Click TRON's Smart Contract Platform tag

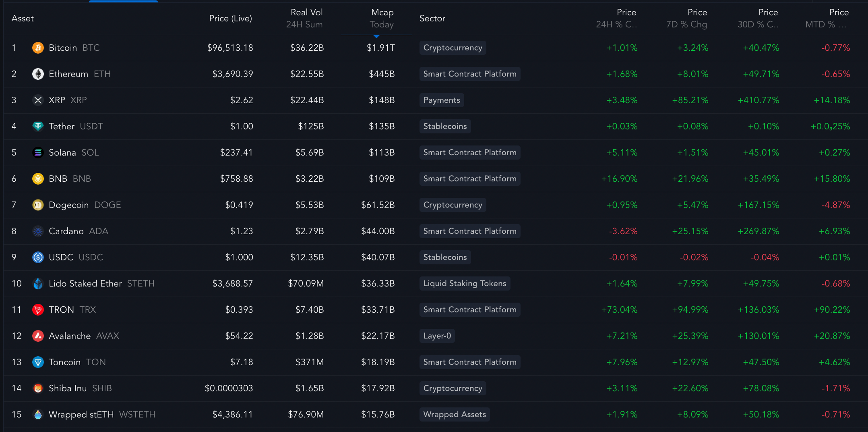[x=470, y=310]
